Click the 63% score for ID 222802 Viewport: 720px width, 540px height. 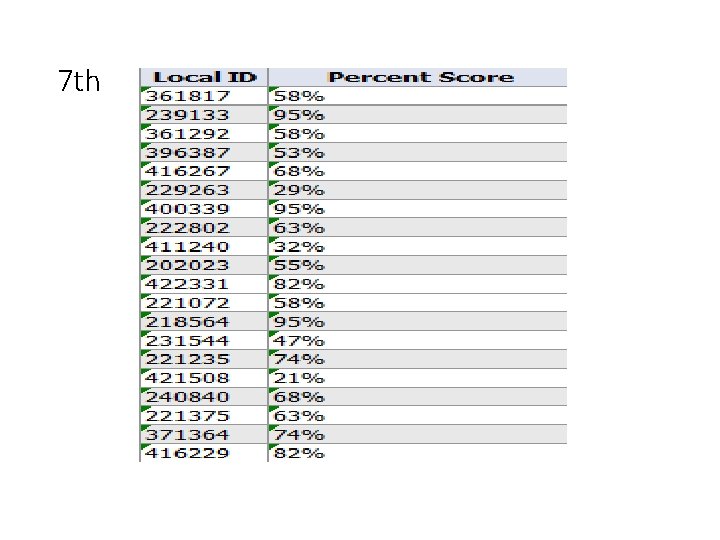418,228
